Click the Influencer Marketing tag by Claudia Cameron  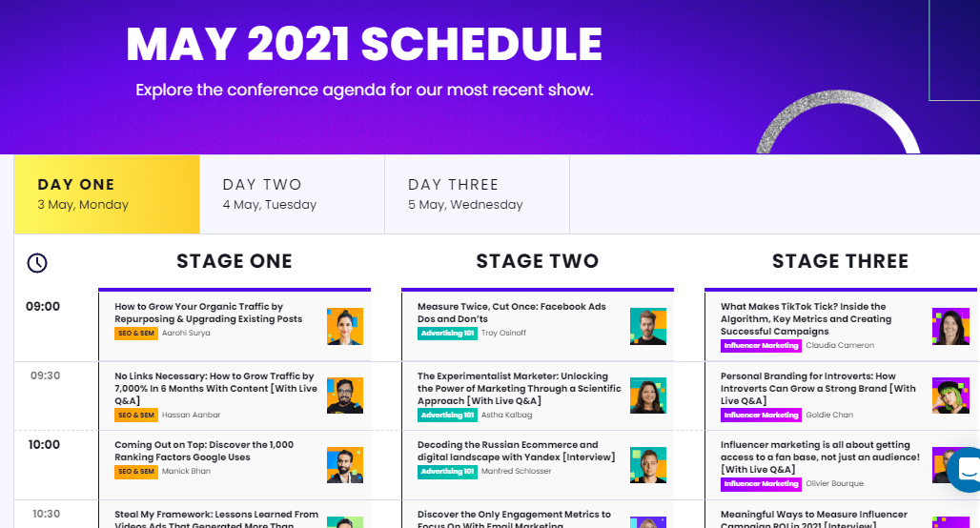761,346
